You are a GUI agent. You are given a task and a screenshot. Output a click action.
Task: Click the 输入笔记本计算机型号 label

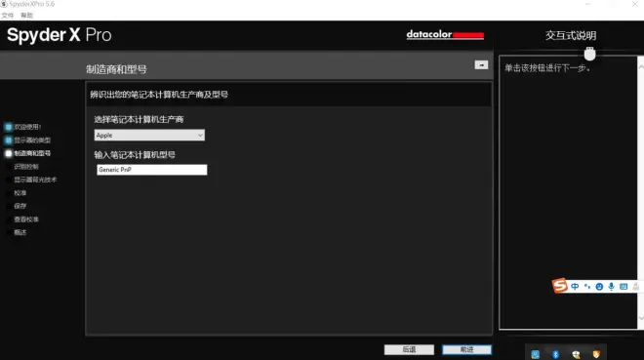point(135,155)
